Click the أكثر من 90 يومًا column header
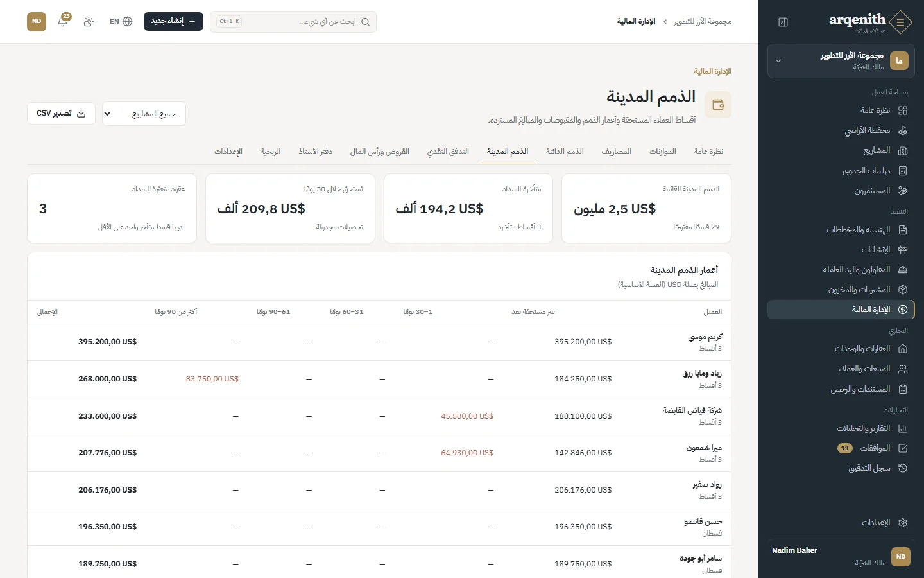924x578 pixels. point(176,312)
